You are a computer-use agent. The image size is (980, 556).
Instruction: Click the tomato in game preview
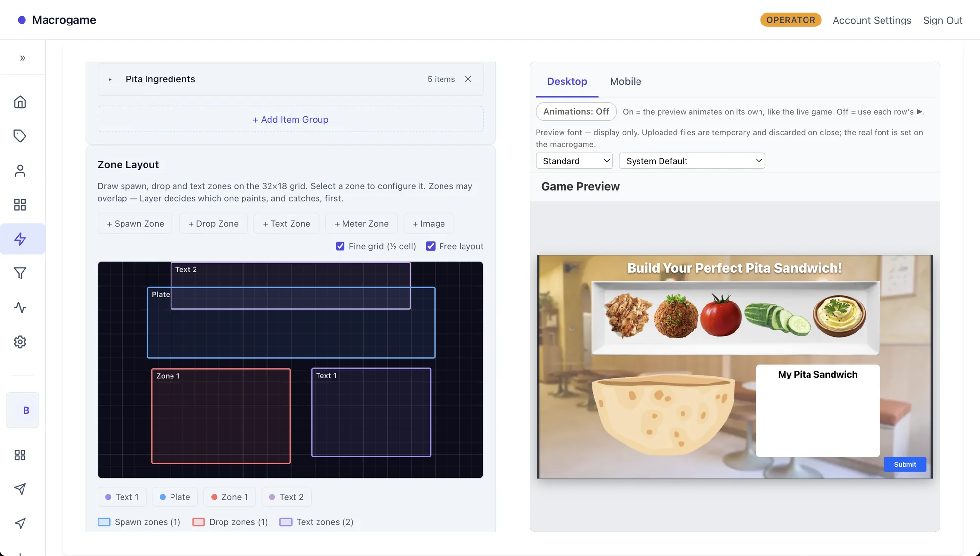coord(721,316)
